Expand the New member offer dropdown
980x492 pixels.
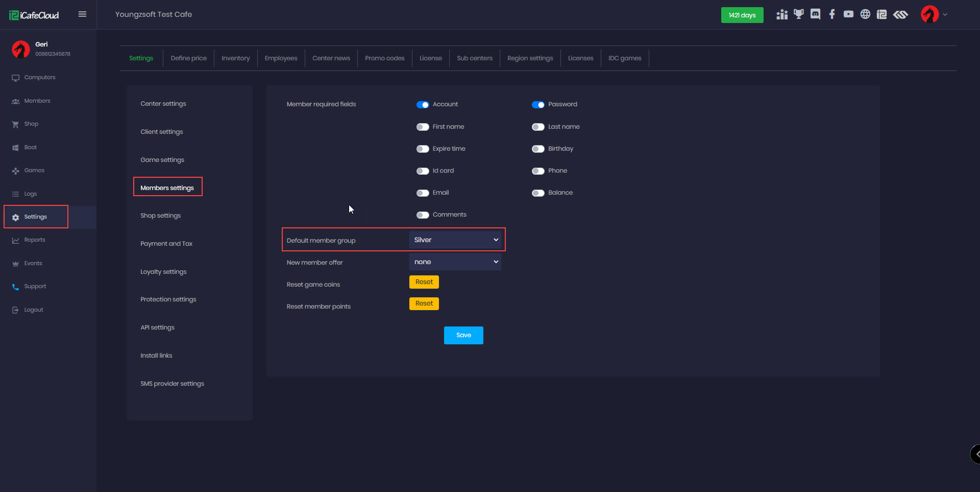coord(455,262)
